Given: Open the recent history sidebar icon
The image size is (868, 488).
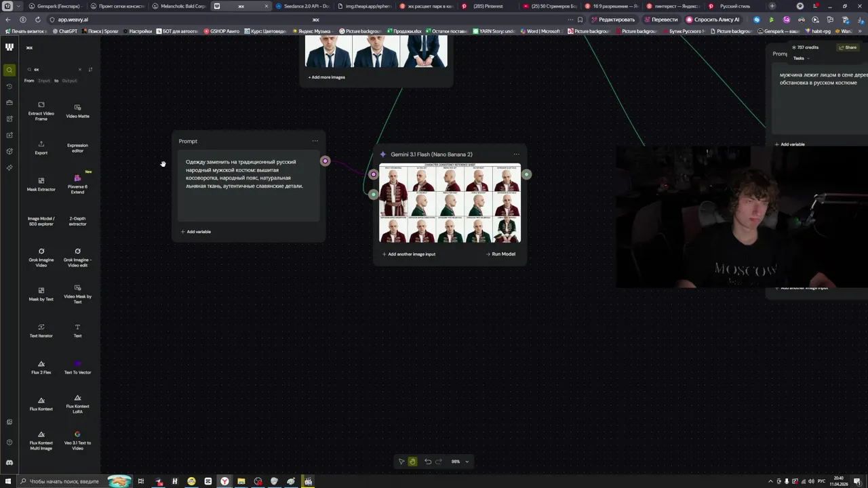Looking at the screenshot, I should click(9, 86).
